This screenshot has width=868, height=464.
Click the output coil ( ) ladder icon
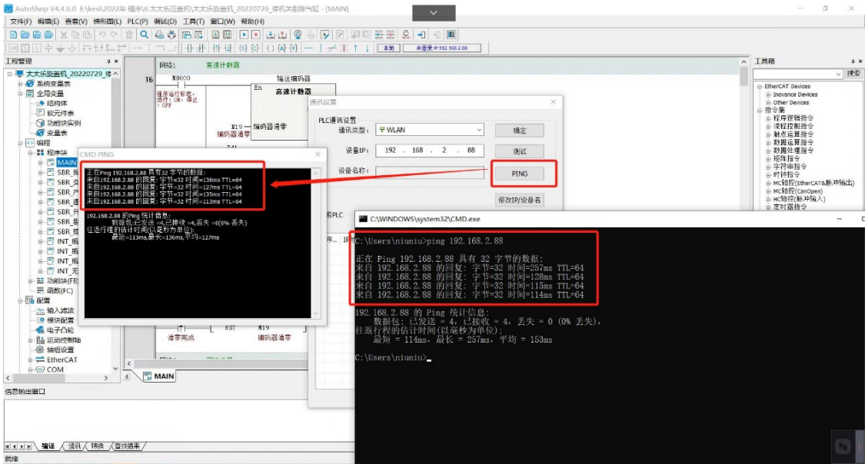pyautogui.click(x=270, y=48)
